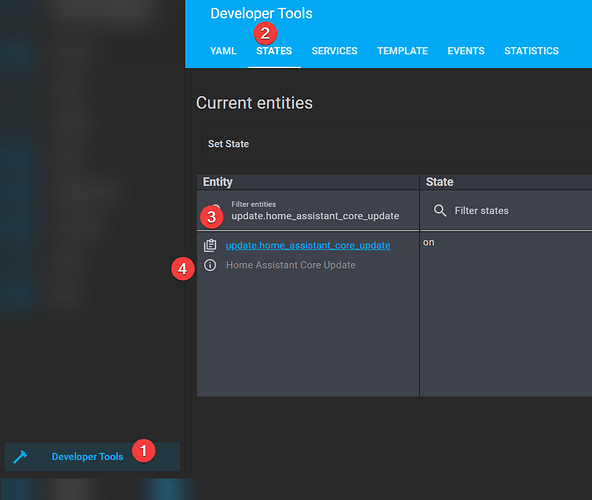Open the SERVICES tab
This screenshot has width=592, height=500.
coord(335,51)
